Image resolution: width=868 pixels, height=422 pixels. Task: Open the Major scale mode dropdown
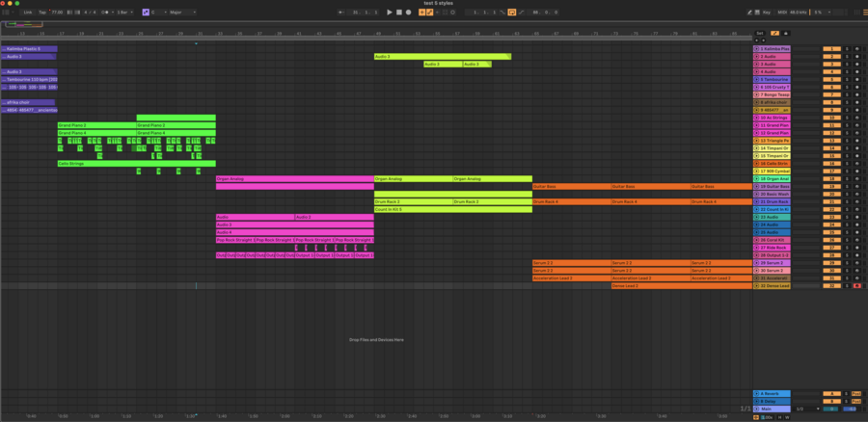pos(183,13)
